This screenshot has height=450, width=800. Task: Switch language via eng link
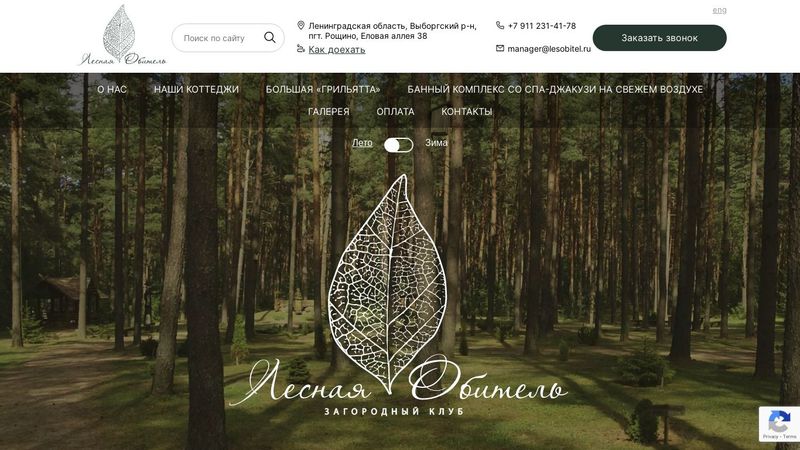(x=719, y=10)
